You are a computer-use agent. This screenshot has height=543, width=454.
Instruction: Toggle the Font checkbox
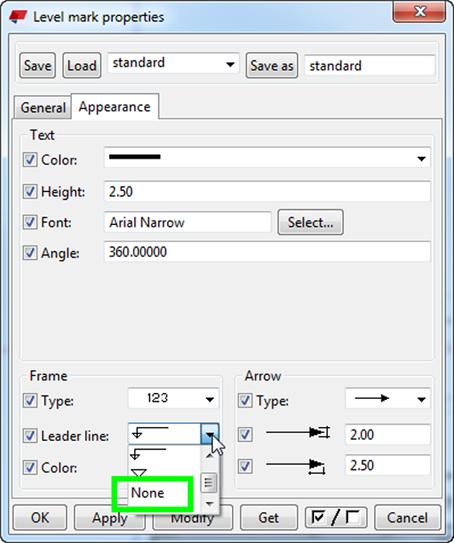[x=30, y=222]
